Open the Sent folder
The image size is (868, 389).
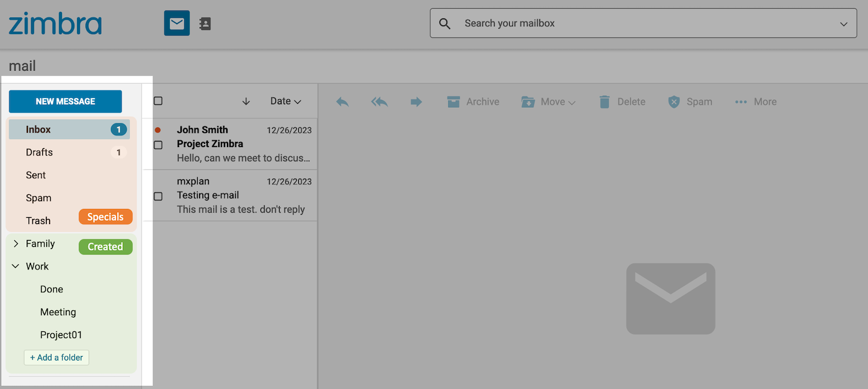[x=35, y=175]
